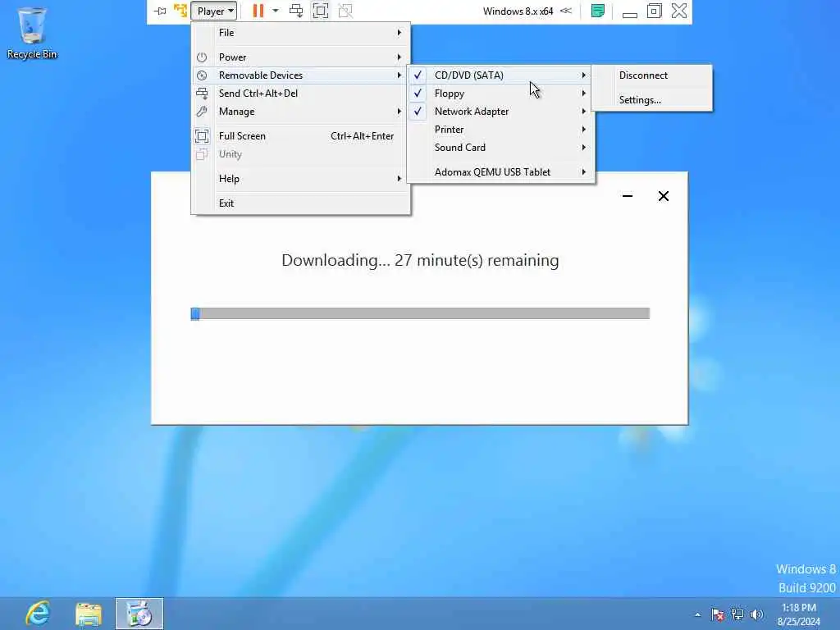Open the power options dropdown arrow beside Pause
Image resolution: width=840 pixels, height=630 pixels.
(x=276, y=11)
